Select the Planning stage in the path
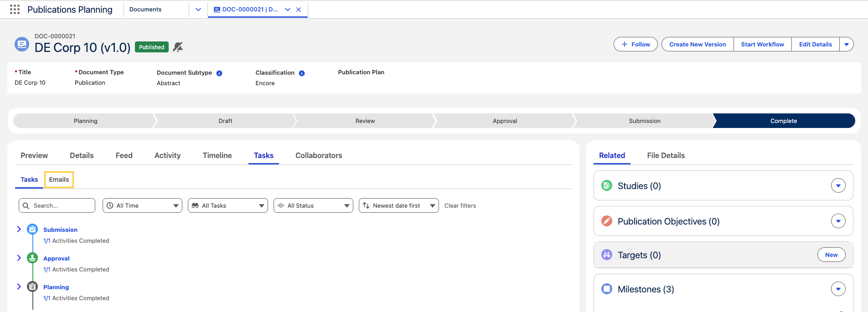 [x=85, y=121]
